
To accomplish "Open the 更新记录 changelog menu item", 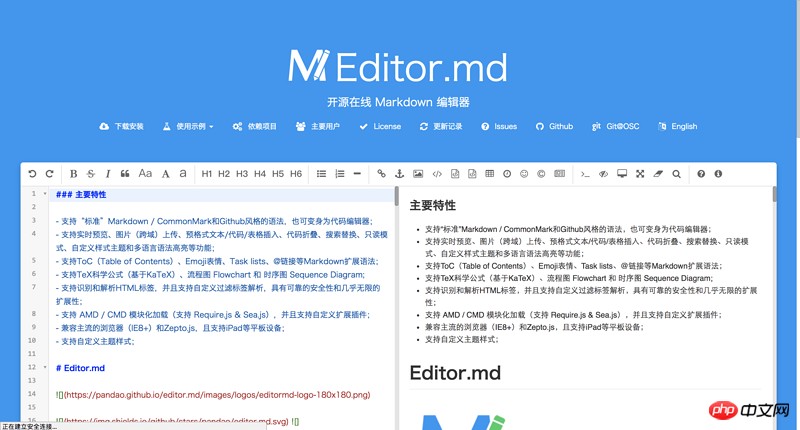I will click(441, 126).
